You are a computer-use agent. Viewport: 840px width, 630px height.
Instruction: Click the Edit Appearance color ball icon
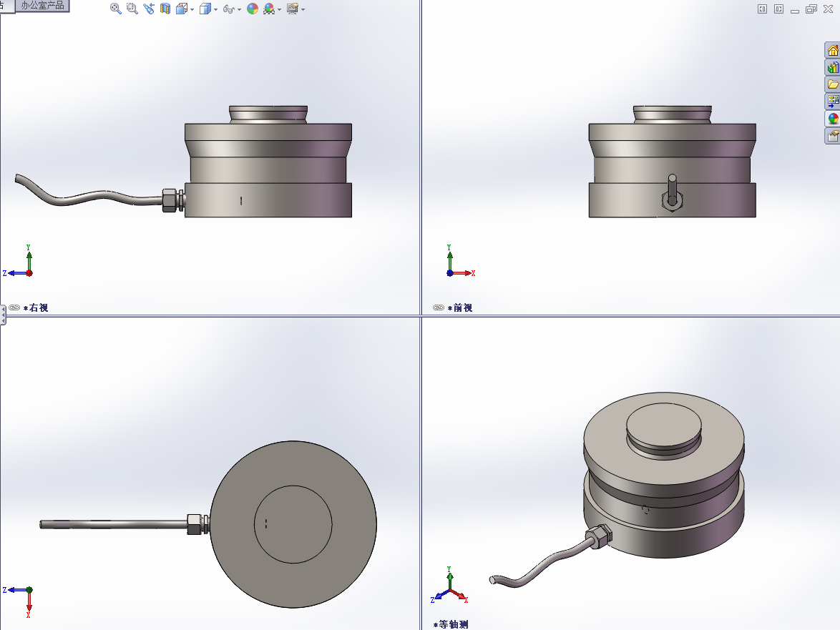[253, 9]
